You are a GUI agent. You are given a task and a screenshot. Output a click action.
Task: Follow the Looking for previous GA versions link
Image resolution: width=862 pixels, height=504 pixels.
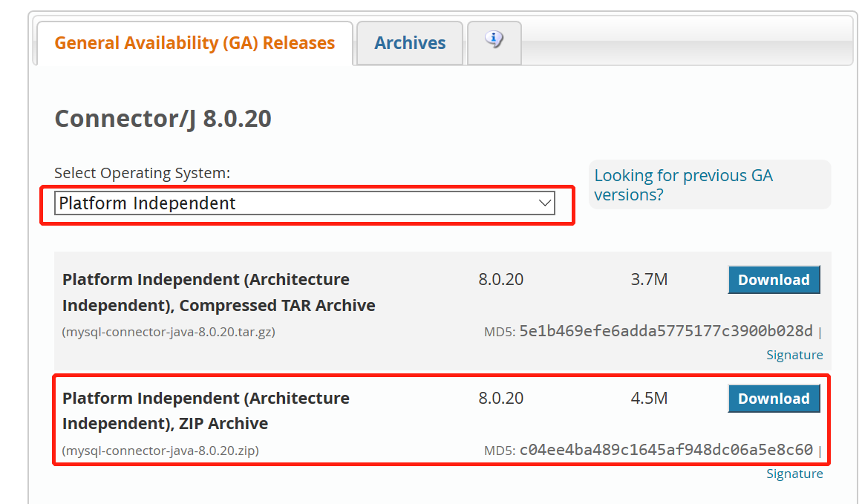click(x=683, y=185)
